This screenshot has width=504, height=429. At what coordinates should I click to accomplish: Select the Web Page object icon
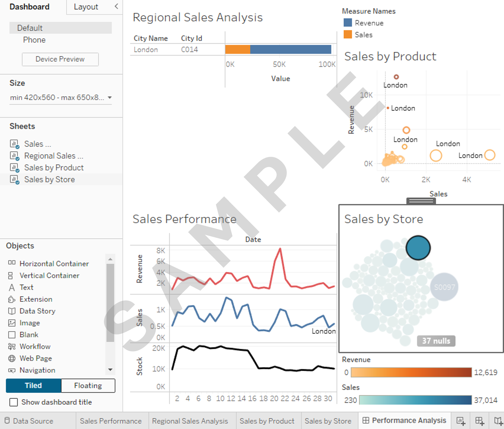12,358
